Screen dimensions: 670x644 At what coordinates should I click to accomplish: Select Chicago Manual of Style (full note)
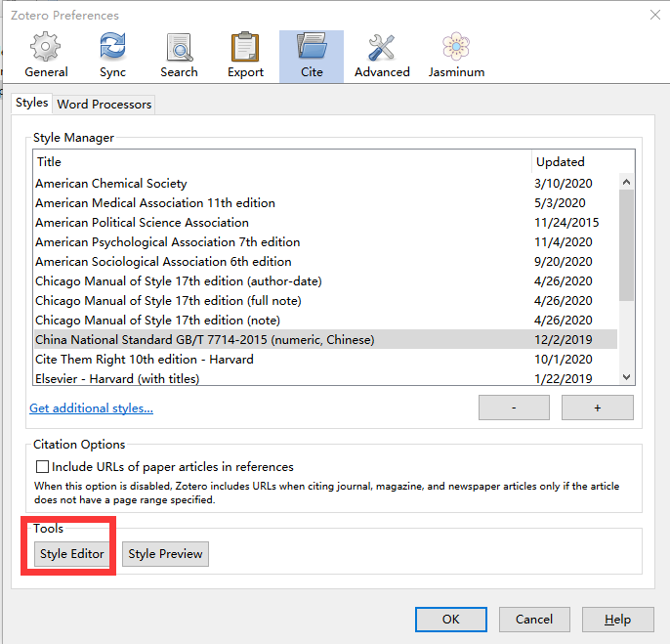[x=325, y=301]
